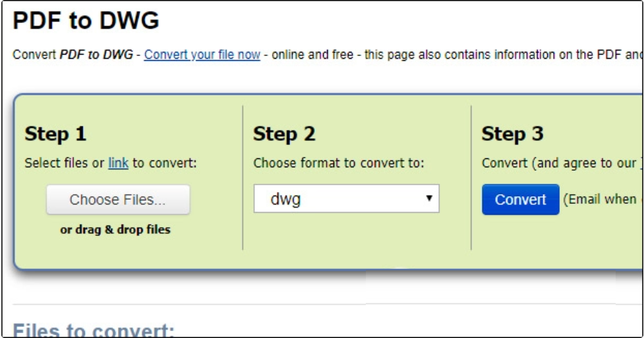This screenshot has width=644, height=338.
Task: Click the "Files to convert:" section heading
Action: (94, 330)
